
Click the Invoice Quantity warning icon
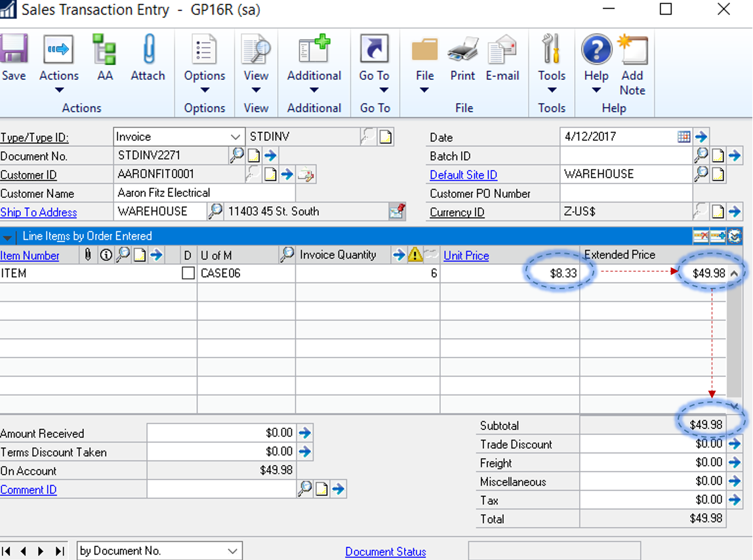415,254
